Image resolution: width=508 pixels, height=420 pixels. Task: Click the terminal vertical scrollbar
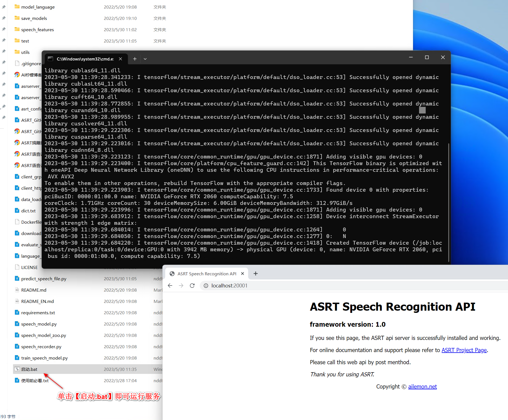449,202
